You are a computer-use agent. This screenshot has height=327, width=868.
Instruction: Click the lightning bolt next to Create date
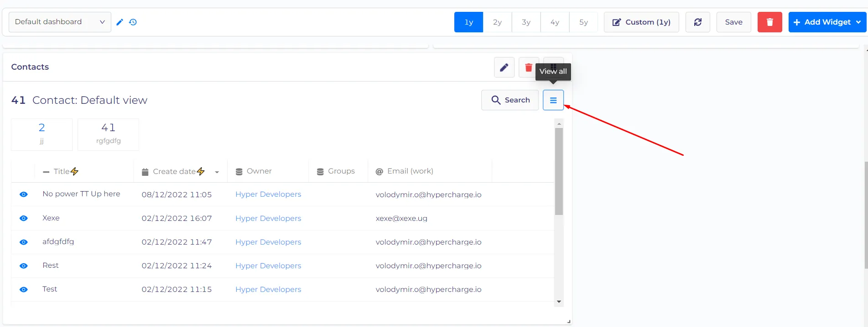[201, 171]
